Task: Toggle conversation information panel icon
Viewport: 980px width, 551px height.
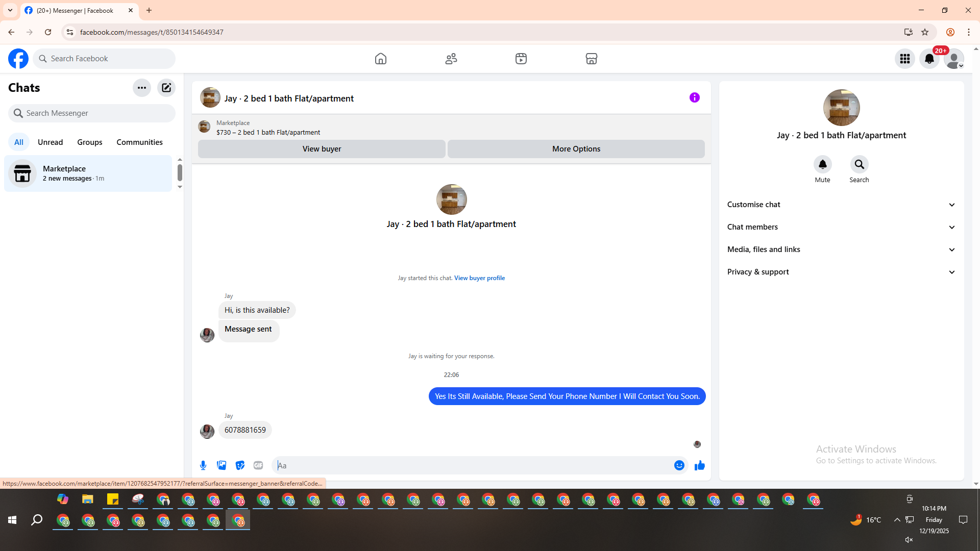Action: [694, 97]
